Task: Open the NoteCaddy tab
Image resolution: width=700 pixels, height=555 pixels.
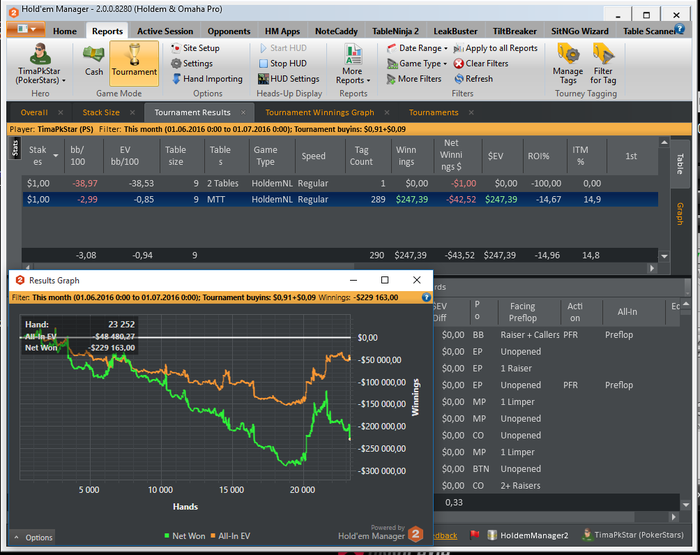Action: [x=336, y=31]
